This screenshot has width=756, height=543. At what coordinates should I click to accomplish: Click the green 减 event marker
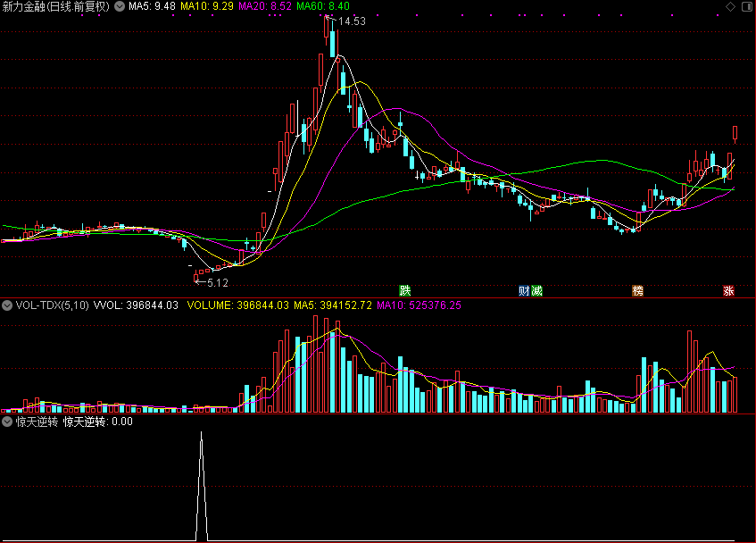536,290
